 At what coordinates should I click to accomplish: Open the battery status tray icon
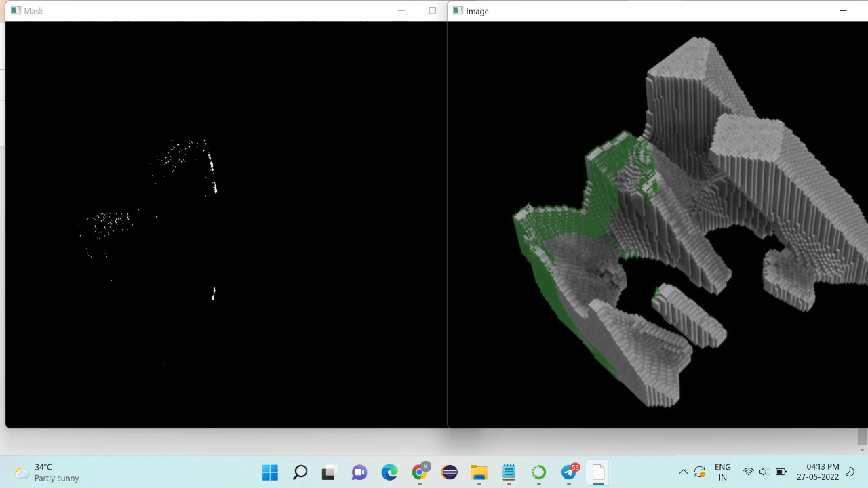tap(781, 472)
